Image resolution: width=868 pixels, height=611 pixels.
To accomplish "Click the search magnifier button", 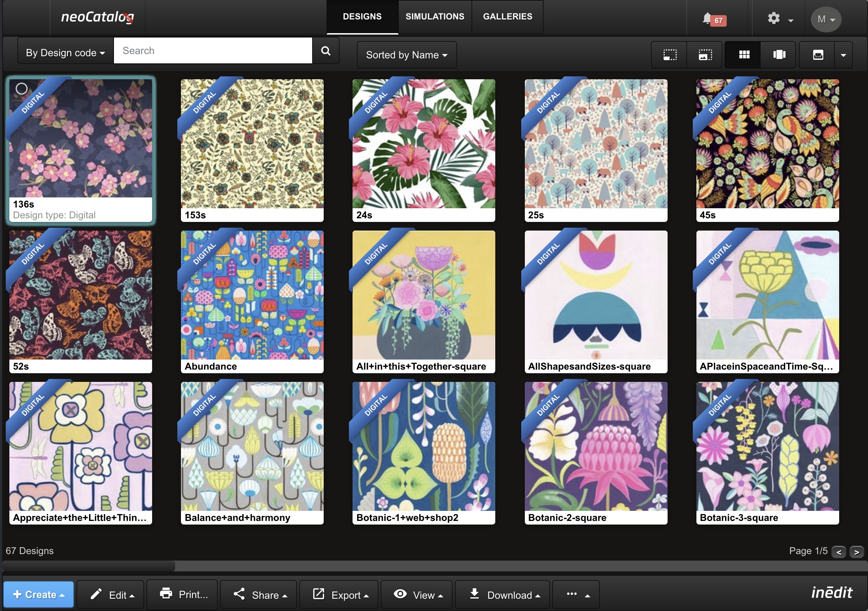I will (325, 51).
